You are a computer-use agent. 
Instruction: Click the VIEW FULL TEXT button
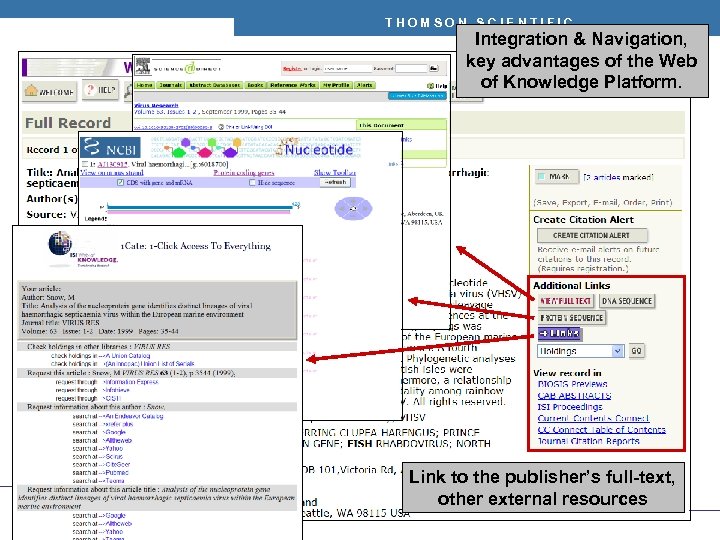click(x=566, y=301)
